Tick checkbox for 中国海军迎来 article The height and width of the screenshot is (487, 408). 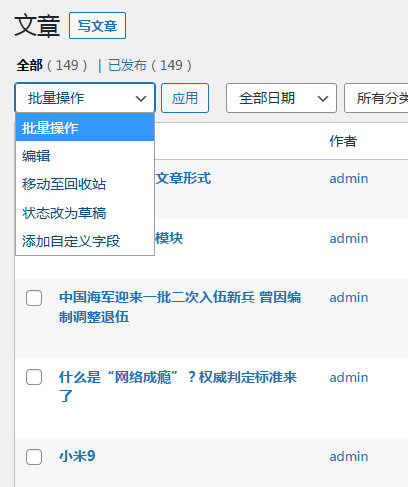tap(34, 298)
